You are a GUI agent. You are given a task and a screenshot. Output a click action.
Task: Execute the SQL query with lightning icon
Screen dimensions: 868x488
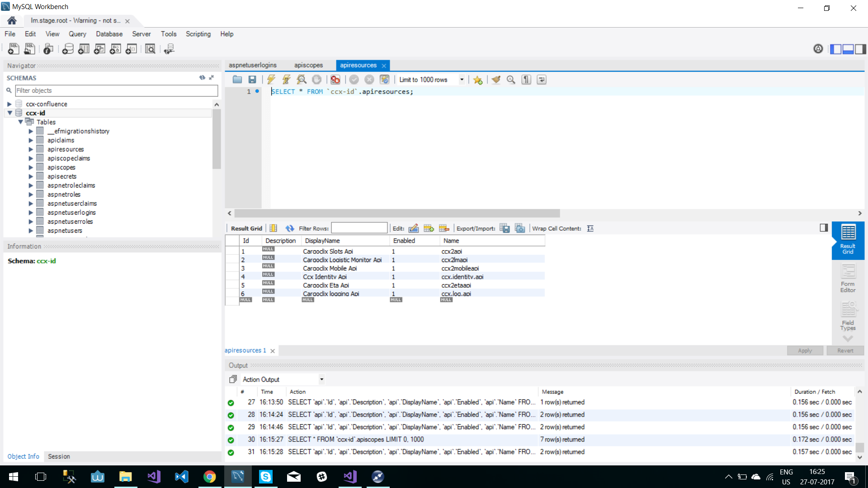coord(271,80)
